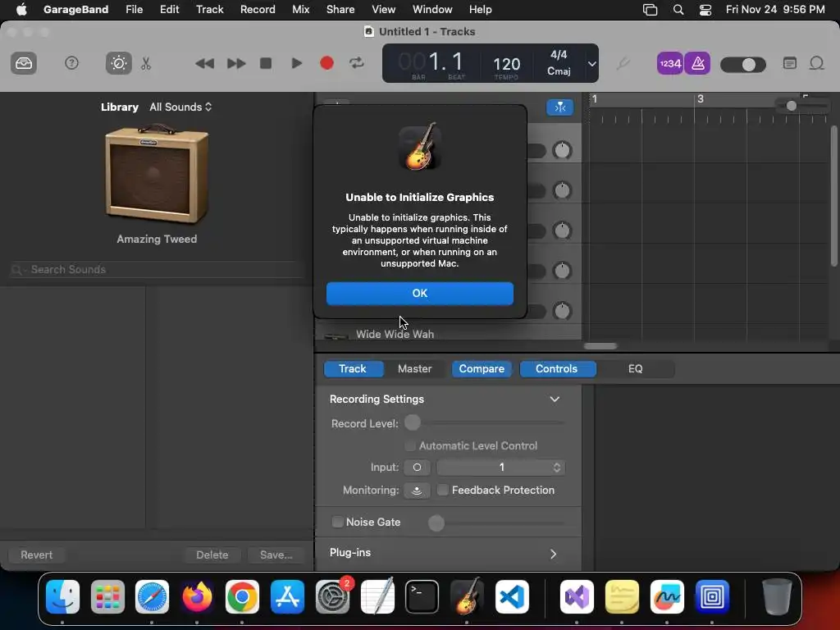Open Visual Studio Code from dock
Viewport: 840px width, 630px height.
coord(512,596)
